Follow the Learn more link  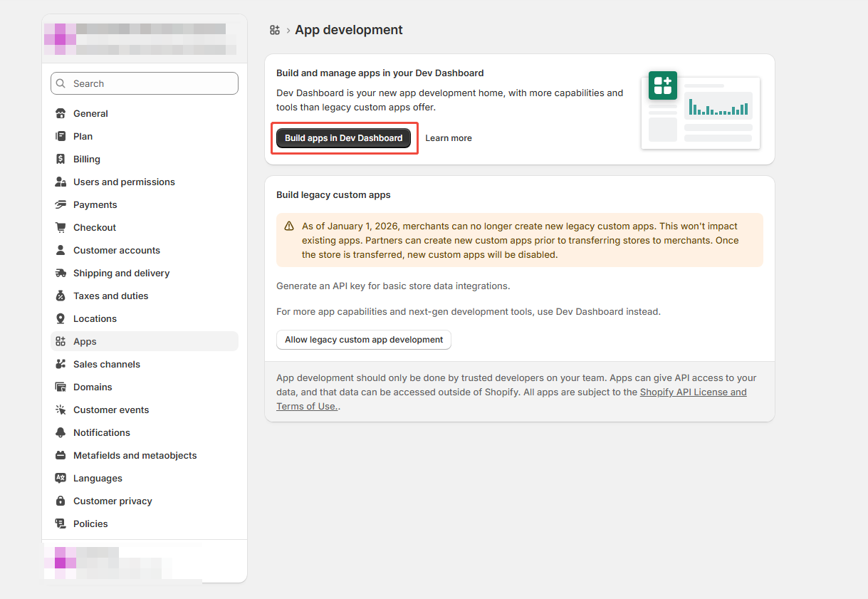(449, 138)
